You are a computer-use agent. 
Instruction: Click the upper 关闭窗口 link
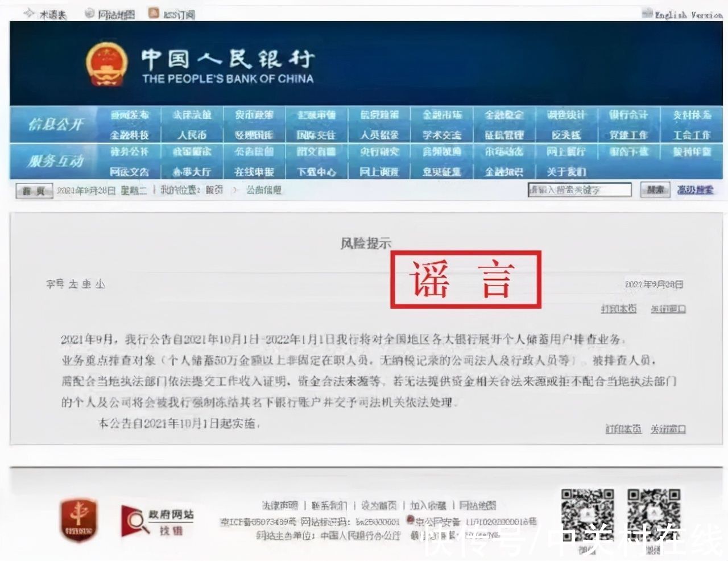coord(668,309)
